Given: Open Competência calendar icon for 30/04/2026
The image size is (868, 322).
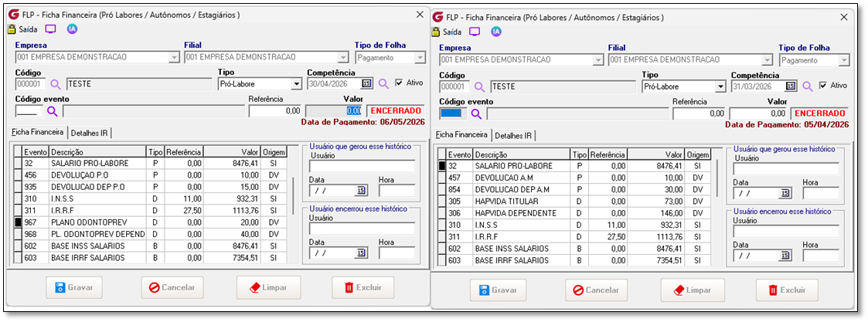Looking at the screenshot, I should coord(366,83).
